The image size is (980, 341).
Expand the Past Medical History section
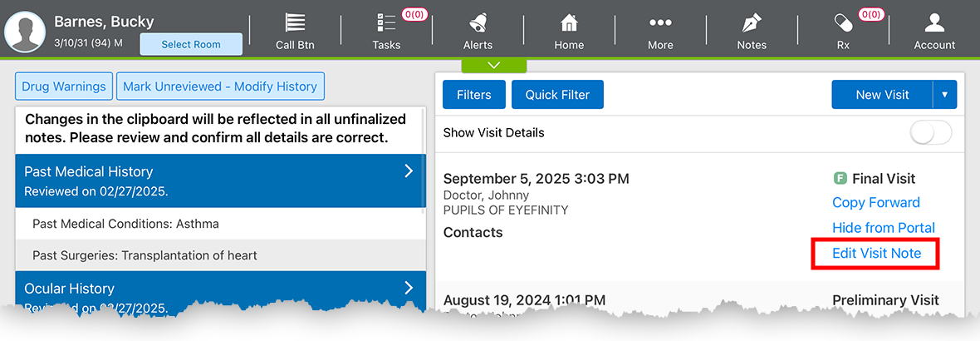(408, 171)
